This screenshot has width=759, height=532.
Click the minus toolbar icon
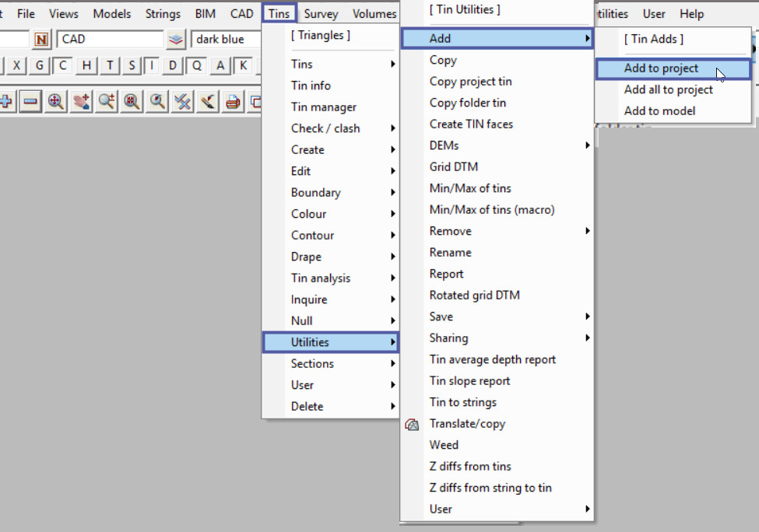click(30, 101)
